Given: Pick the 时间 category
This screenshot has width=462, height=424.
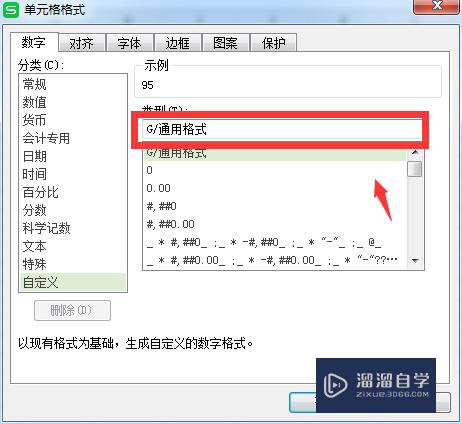Looking at the screenshot, I should (x=73, y=174).
